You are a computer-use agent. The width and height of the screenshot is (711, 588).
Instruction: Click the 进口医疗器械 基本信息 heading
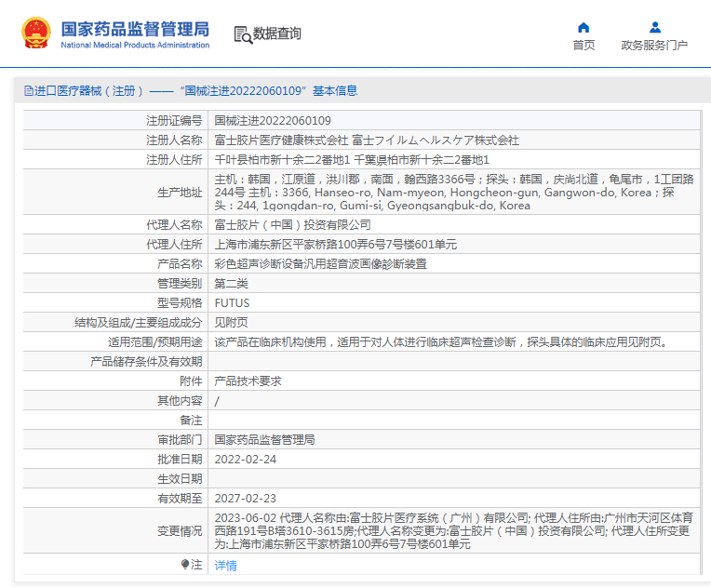click(195, 91)
